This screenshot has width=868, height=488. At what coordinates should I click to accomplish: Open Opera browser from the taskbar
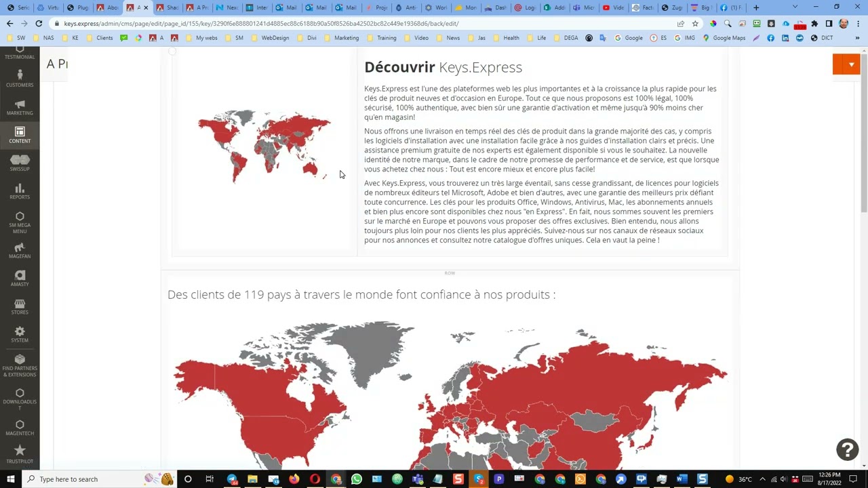(315, 479)
